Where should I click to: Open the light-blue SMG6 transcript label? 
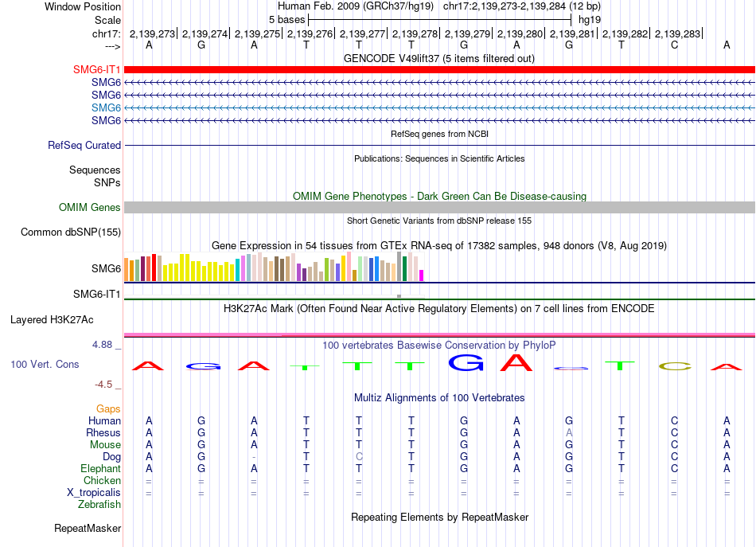tap(106, 107)
